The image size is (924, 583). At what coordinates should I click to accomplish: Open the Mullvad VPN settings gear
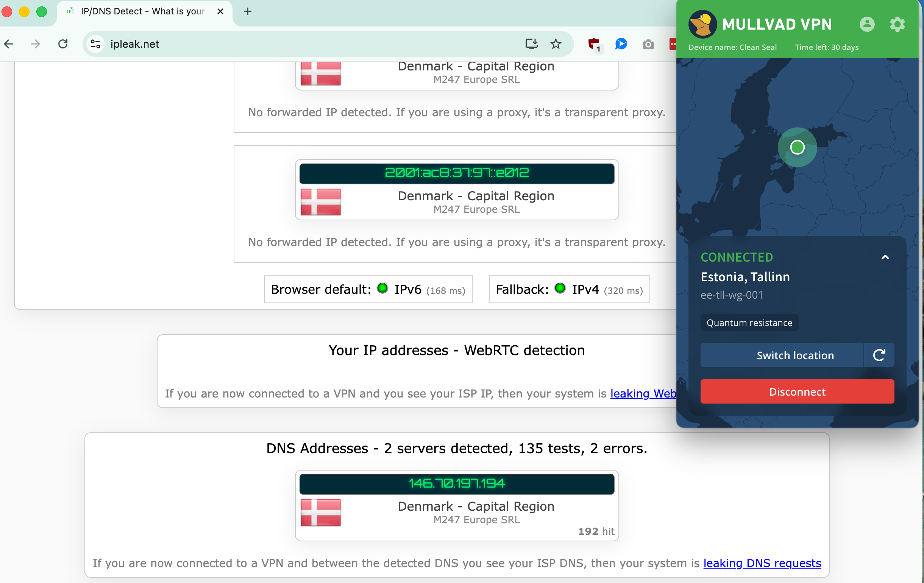tap(897, 24)
